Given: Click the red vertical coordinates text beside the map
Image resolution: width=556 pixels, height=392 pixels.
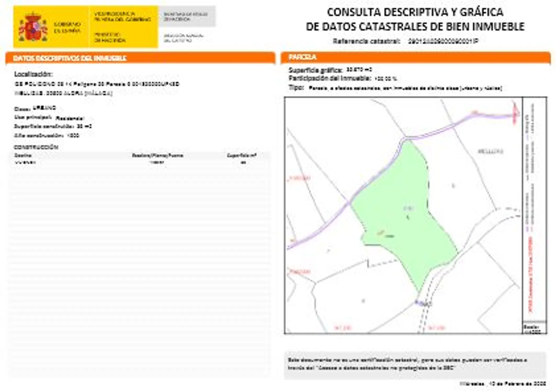Looking at the screenshot, I should (x=530, y=274).
